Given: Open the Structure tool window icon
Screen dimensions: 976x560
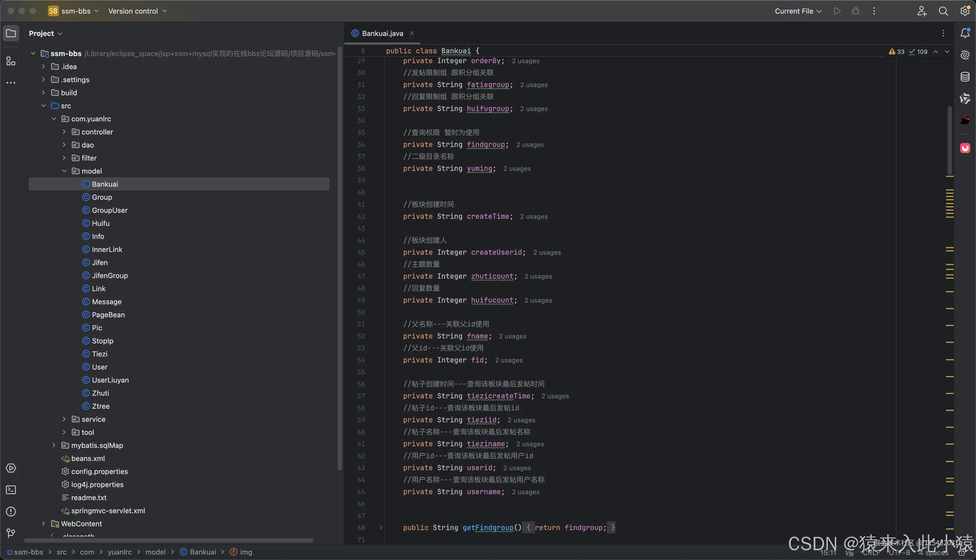Looking at the screenshot, I should [x=11, y=61].
